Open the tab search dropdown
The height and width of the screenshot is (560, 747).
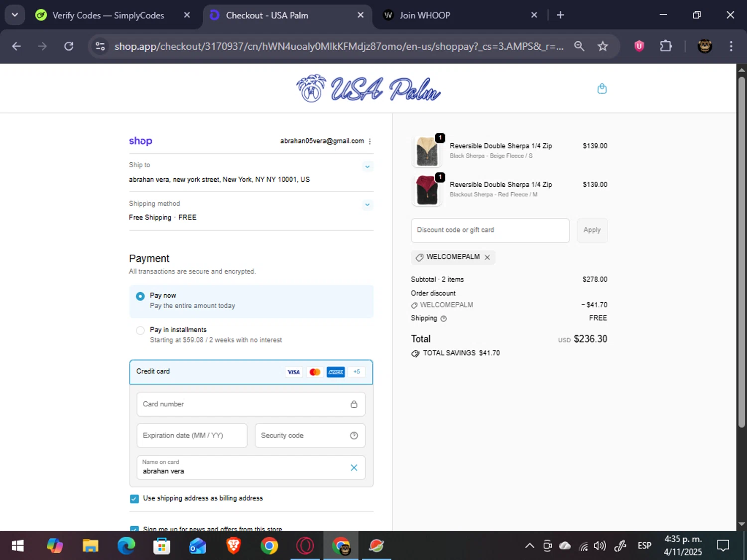(x=15, y=15)
